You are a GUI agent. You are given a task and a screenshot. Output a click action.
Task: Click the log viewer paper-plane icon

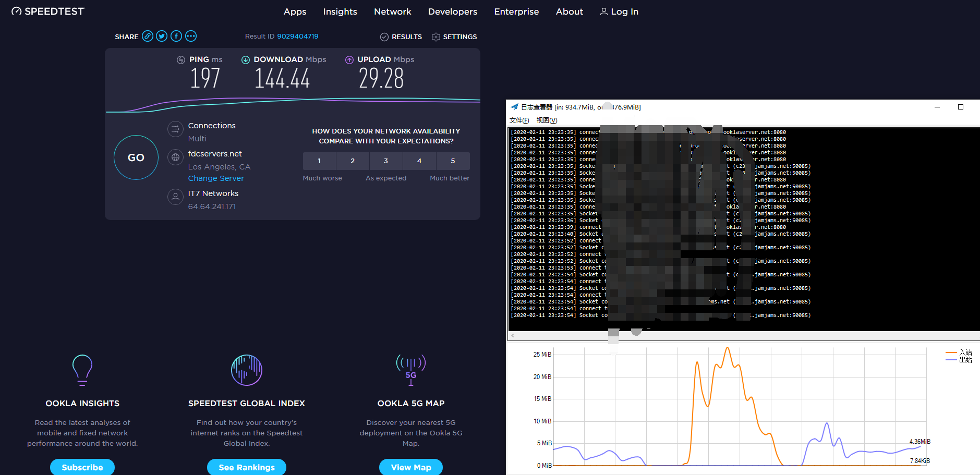pos(514,107)
